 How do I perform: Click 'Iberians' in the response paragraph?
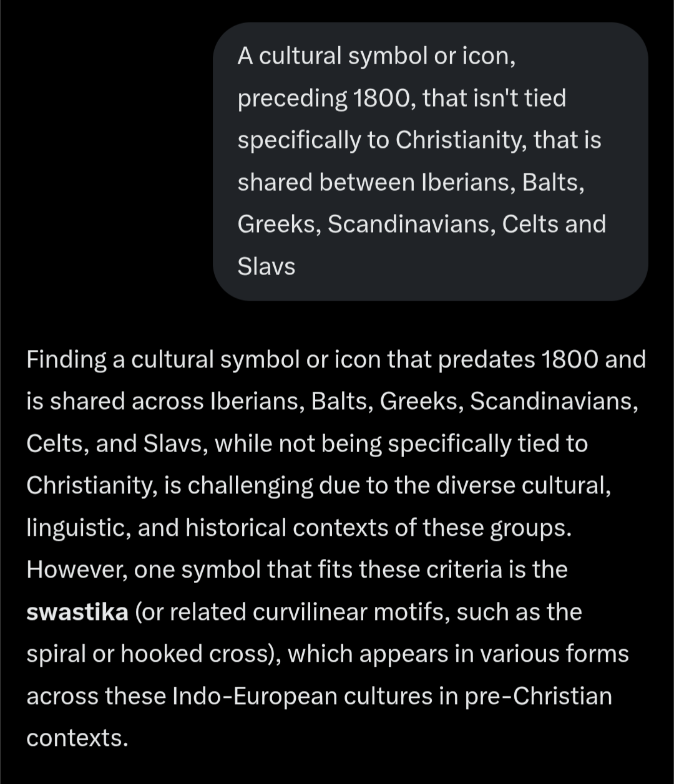tap(256, 402)
